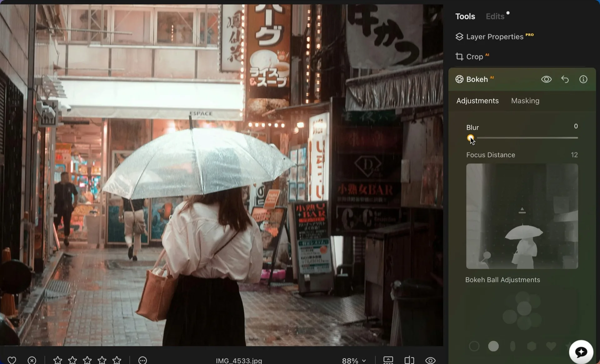Mark photo as favorite with heart icon
Viewport: 600px width, 364px height.
click(x=12, y=360)
